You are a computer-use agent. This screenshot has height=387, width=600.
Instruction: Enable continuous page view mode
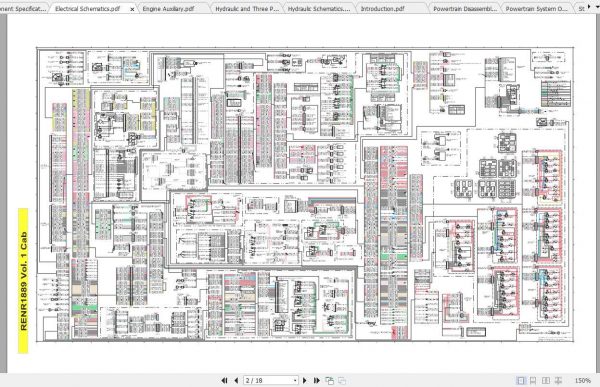click(533, 380)
